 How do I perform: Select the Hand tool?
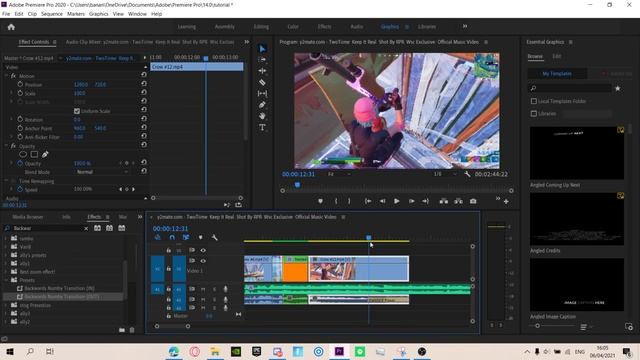(262, 116)
